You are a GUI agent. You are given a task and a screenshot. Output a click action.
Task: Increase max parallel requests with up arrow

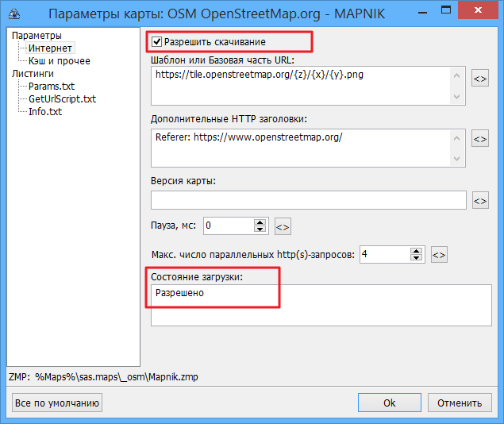click(415, 250)
